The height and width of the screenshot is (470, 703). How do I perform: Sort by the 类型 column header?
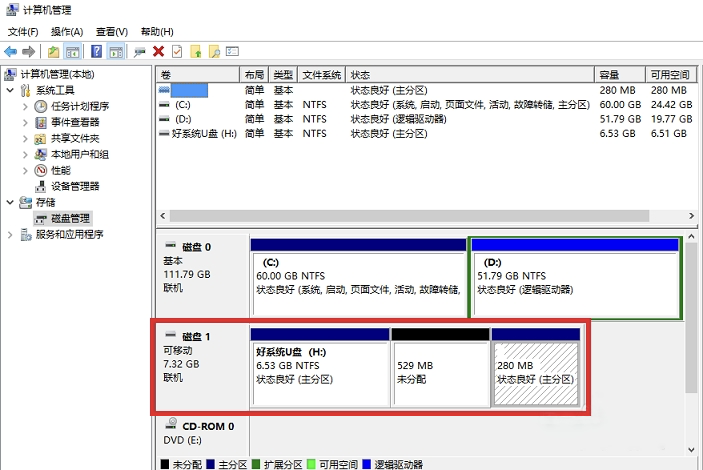[283, 75]
